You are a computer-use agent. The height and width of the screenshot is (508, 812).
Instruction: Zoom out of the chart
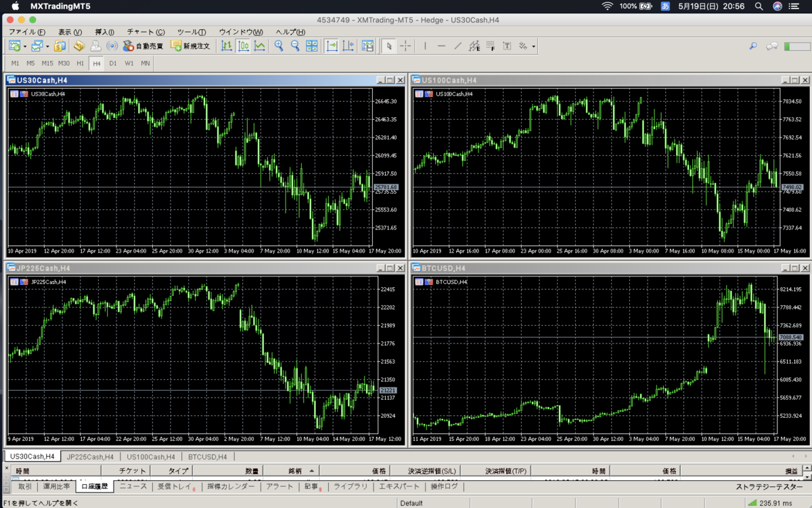[295, 46]
